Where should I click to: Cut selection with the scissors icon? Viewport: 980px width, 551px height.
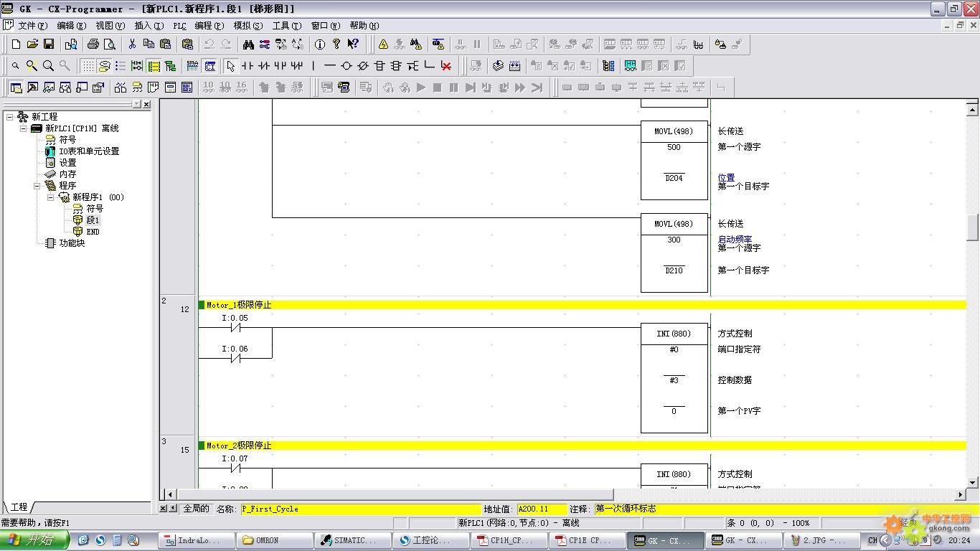[x=132, y=44]
